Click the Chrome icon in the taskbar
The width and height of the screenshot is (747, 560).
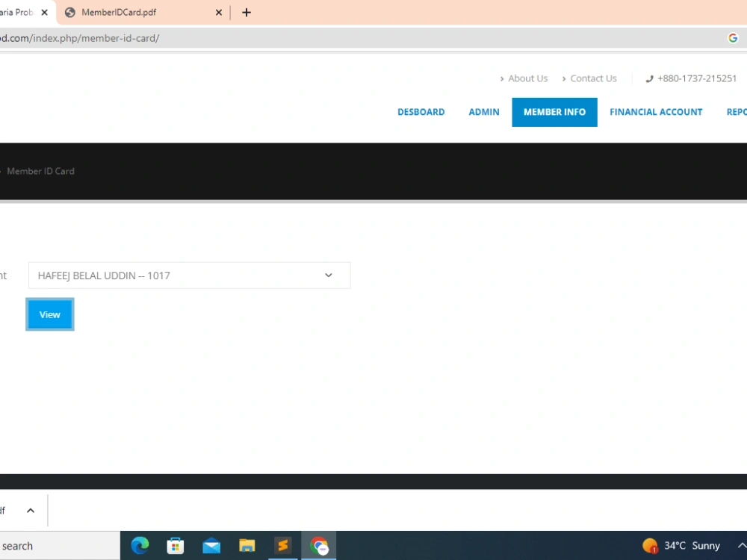click(319, 546)
